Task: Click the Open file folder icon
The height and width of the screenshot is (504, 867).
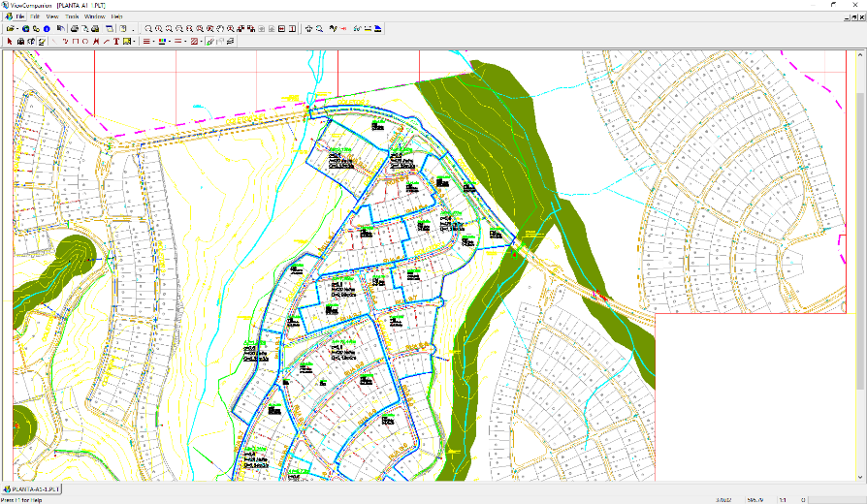Action: [9, 29]
